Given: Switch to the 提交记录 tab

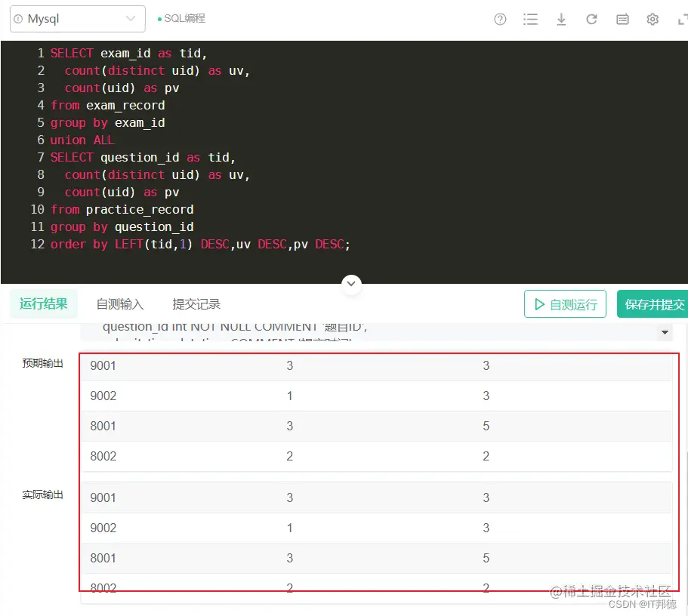Looking at the screenshot, I should point(196,304).
